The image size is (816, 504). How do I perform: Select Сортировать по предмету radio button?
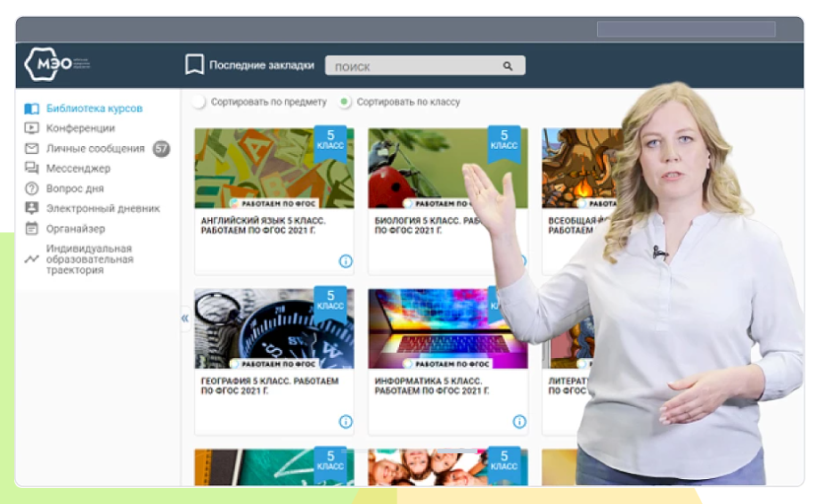(199, 102)
